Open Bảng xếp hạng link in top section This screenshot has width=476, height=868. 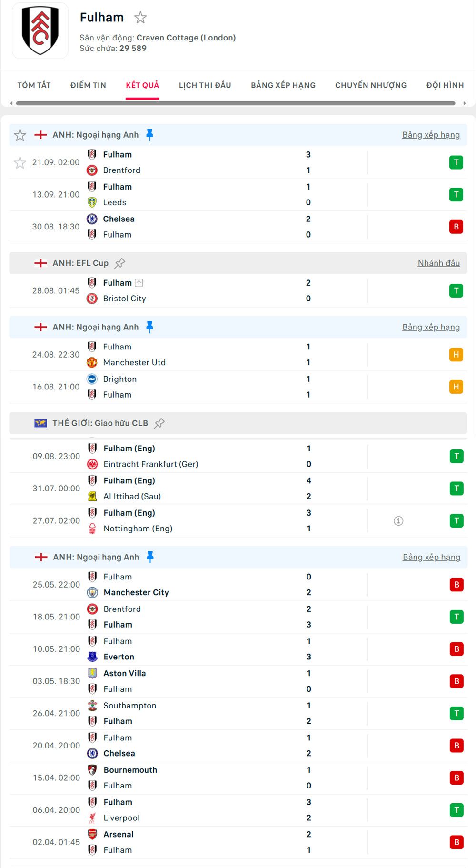(x=431, y=135)
